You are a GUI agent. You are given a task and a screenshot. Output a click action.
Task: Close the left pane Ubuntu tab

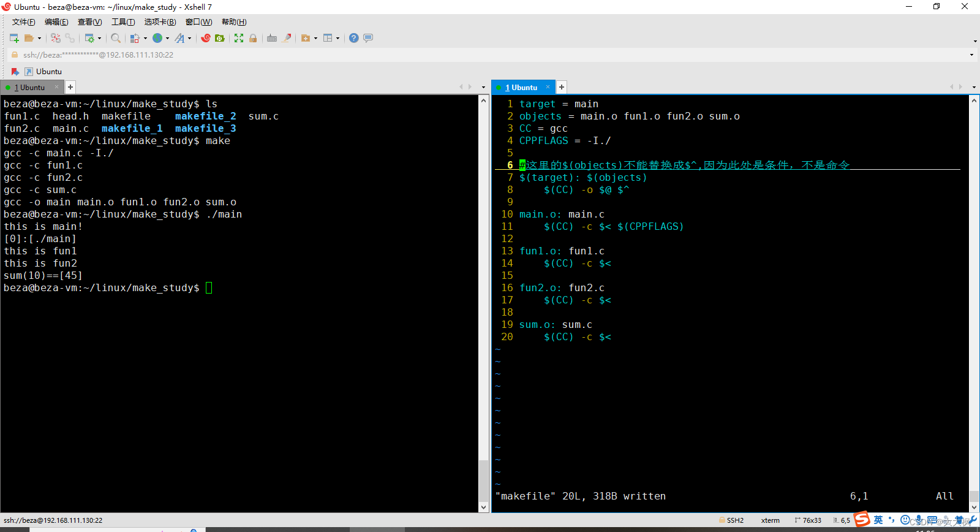pos(56,87)
